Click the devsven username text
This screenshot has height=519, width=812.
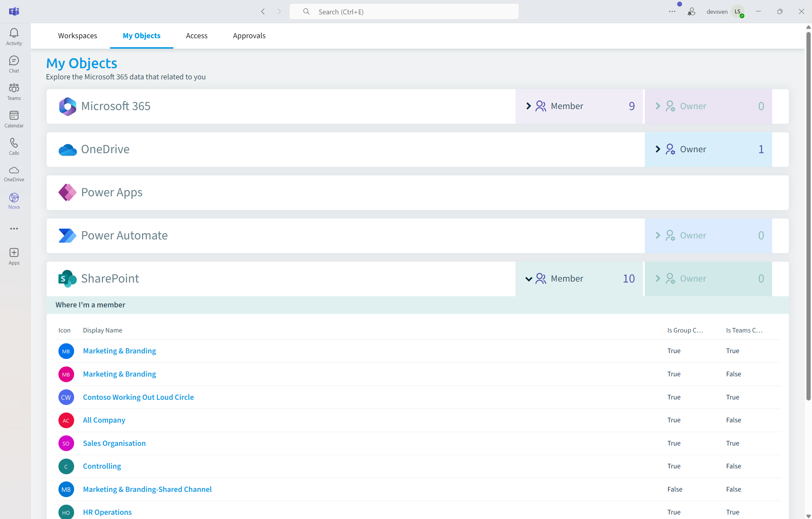point(717,11)
